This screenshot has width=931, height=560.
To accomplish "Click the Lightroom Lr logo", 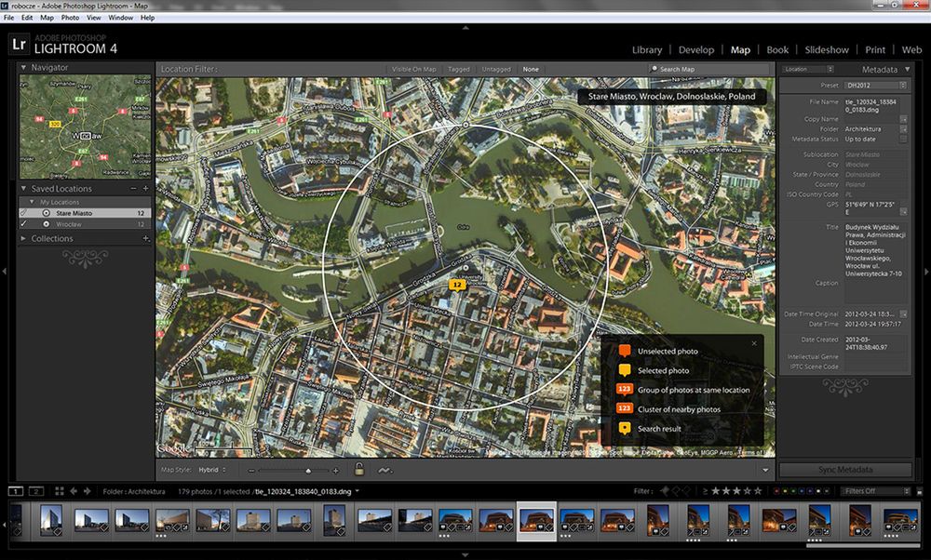I will (19, 45).
